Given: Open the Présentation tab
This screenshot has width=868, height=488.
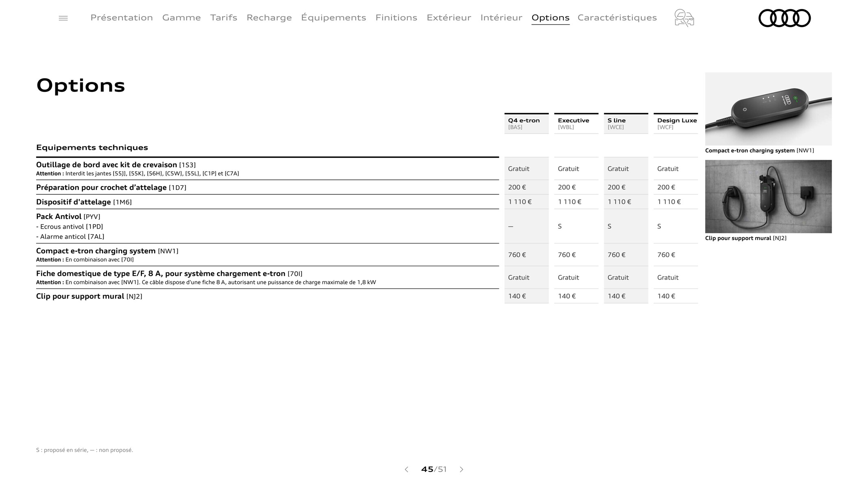Looking at the screenshot, I should coord(122,17).
